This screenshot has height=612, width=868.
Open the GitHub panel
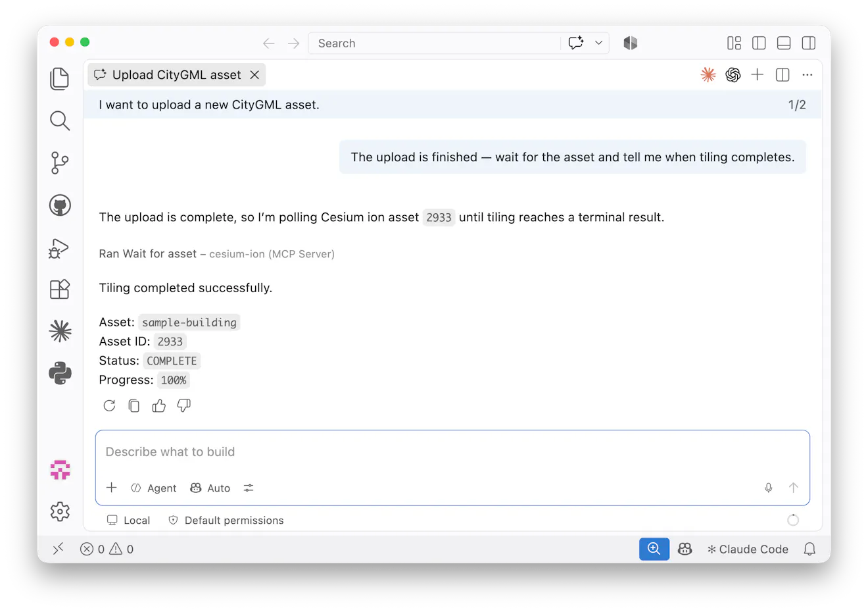[60, 205]
